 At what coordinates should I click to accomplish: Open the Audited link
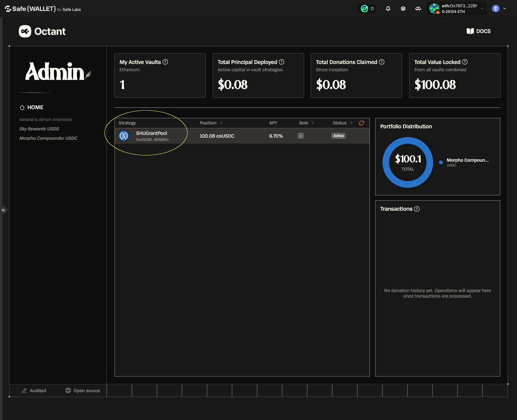[34, 391]
